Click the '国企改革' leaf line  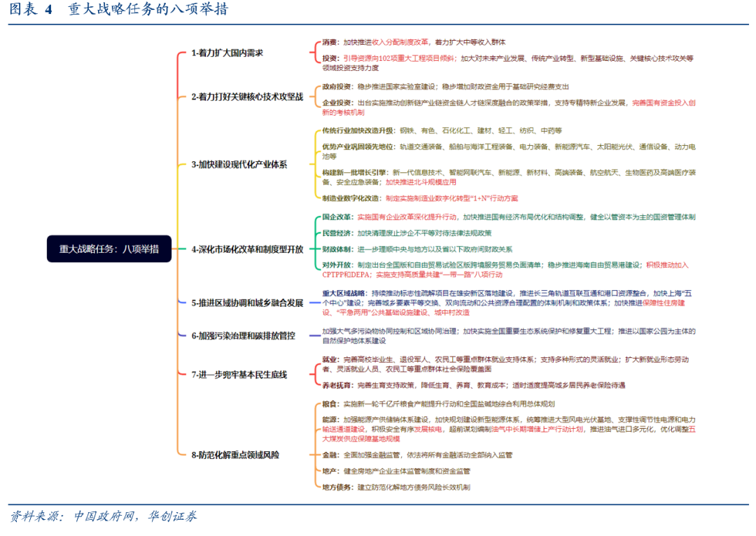pyautogui.click(x=509, y=217)
